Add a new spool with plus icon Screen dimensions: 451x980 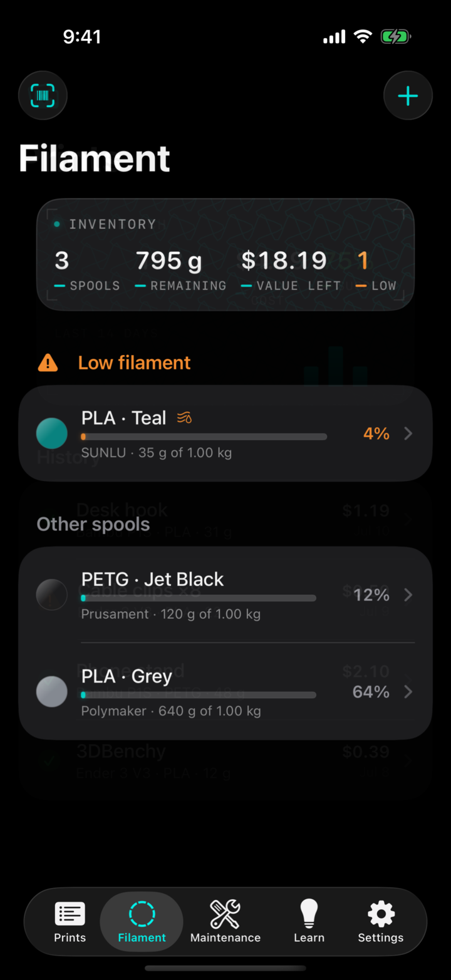tap(408, 96)
